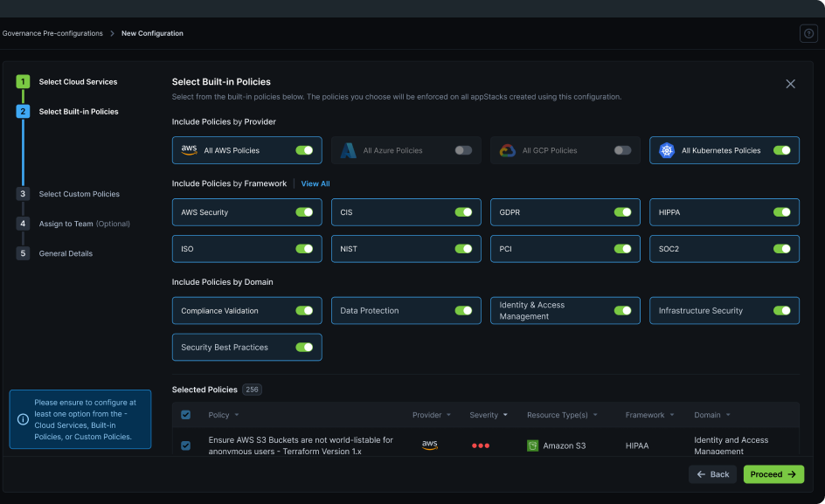Turn off the GDPR framework toggle
Image resolution: width=825 pixels, height=504 pixels.
pyautogui.click(x=623, y=211)
